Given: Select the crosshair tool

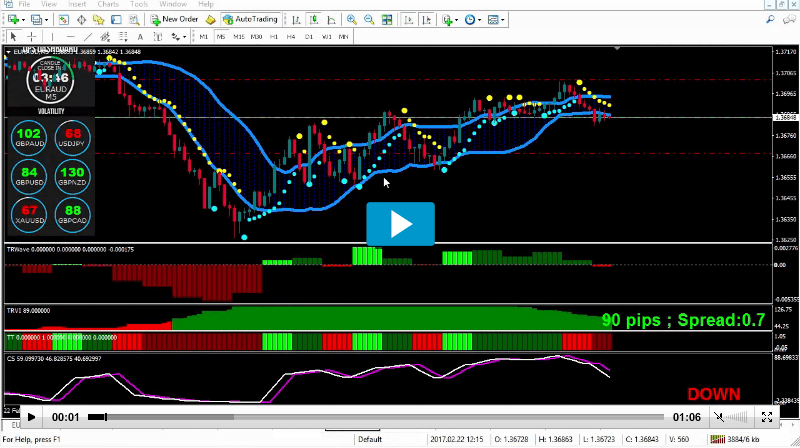Looking at the screenshot, I should (x=32, y=37).
